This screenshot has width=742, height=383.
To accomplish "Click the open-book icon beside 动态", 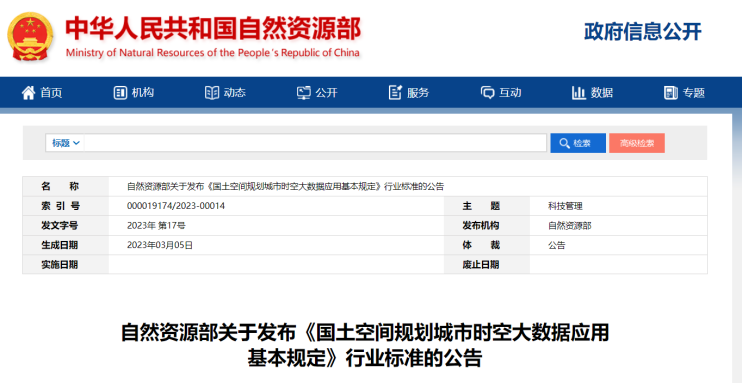I will pos(212,93).
